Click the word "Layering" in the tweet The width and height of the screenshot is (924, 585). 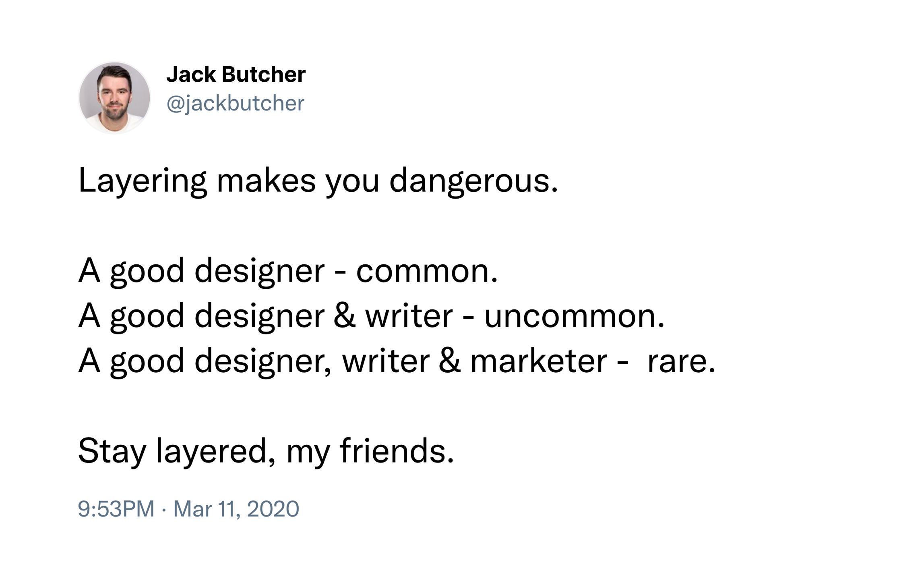pos(143,181)
